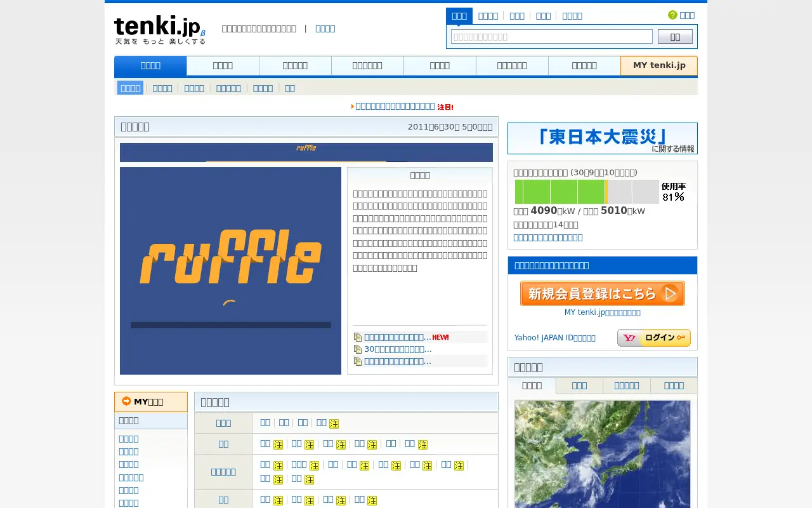The width and height of the screenshot is (812, 508).
Task: Click the orange 新規会員登録はこちら button
Action: 603,293
